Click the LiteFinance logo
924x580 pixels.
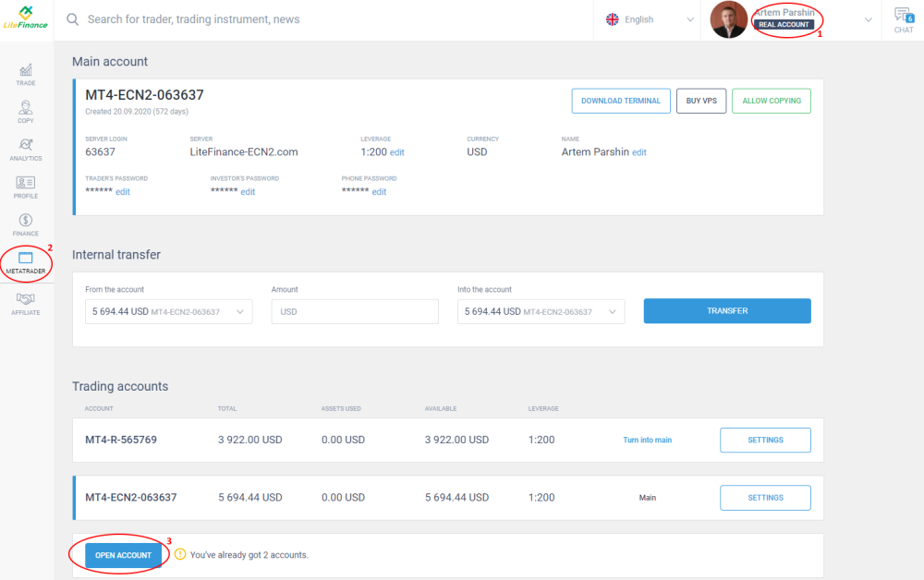25,18
